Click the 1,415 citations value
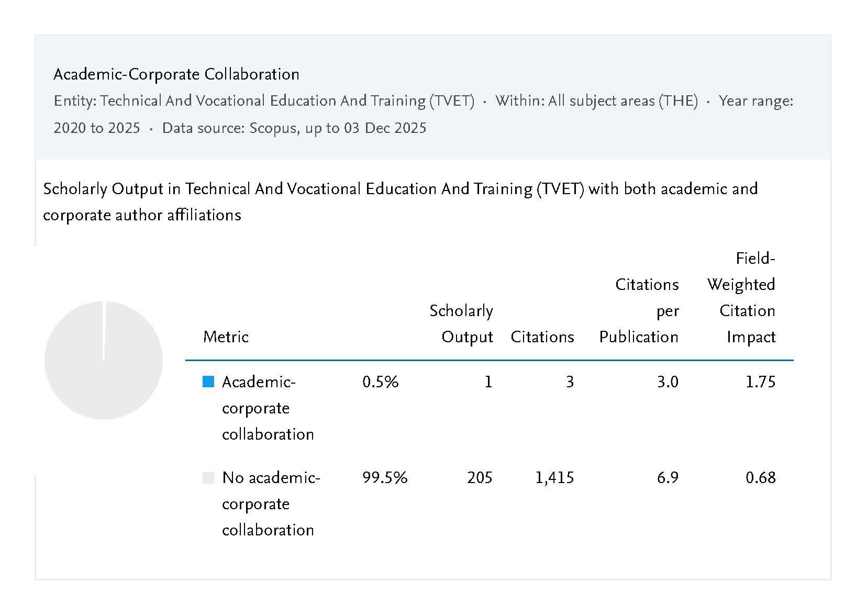 click(x=554, y=478)
